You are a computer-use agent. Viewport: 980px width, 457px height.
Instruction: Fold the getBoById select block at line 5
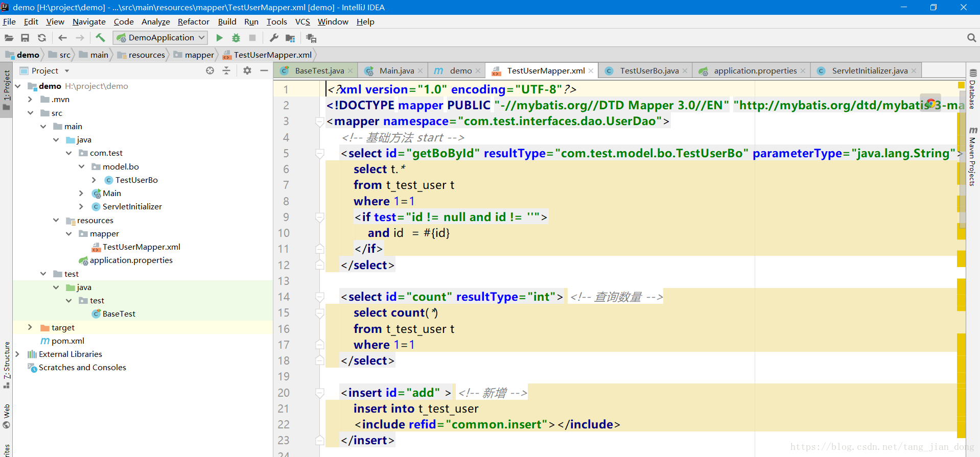[x=320, y=153]
